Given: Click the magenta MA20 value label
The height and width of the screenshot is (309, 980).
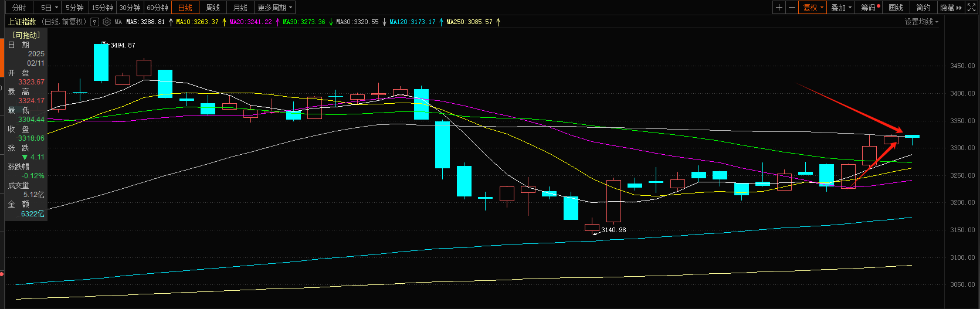Looking at the screenshot, I should click(x=250, y=22).
